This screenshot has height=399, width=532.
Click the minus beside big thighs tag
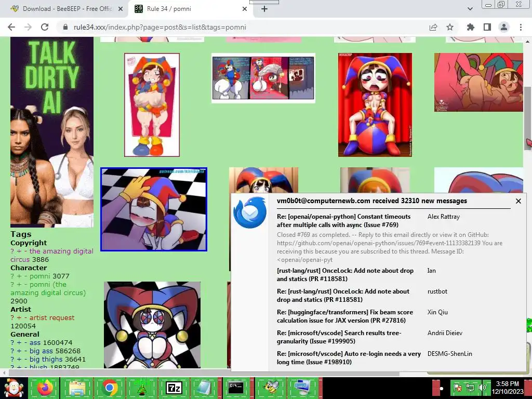pos(25,359)
